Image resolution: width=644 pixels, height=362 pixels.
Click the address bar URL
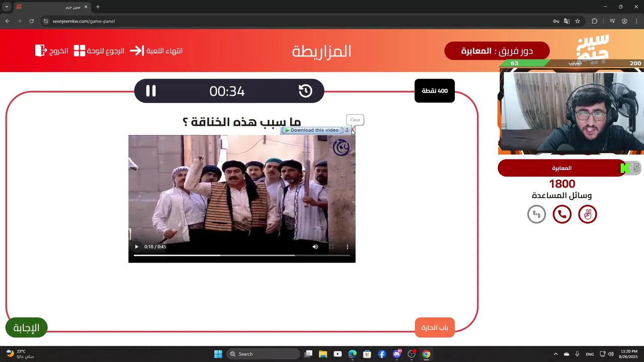click(84, 21)
